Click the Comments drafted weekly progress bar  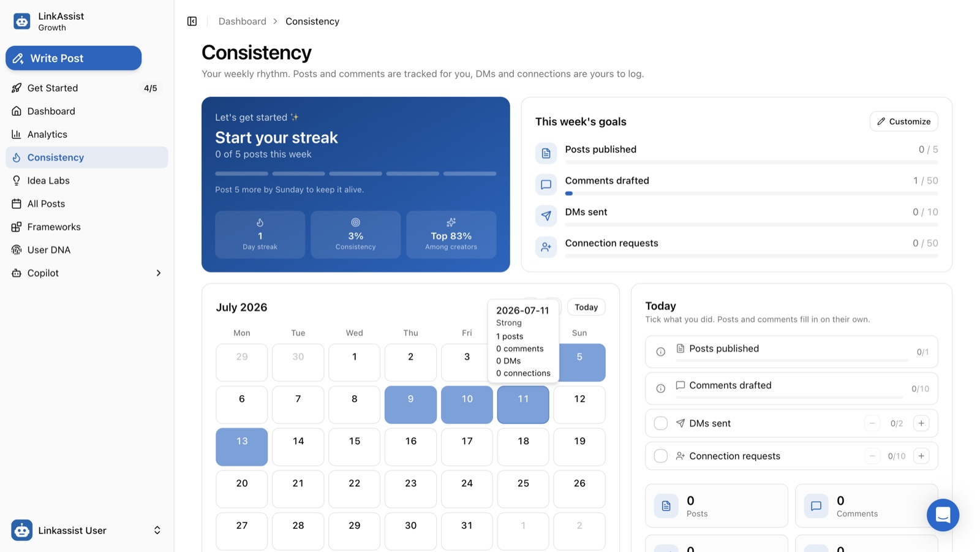click(x=752, y=194)
